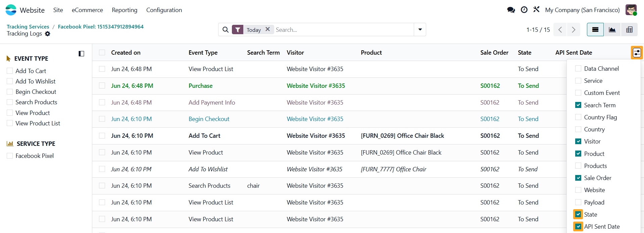The width and height of the screenshot is (644, 233).
Task: Switch to graph view
Action: (612, 30)
